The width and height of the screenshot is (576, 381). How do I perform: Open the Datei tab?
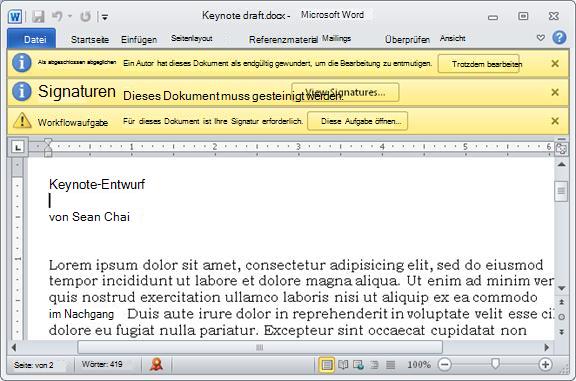(x=32, y=39)
